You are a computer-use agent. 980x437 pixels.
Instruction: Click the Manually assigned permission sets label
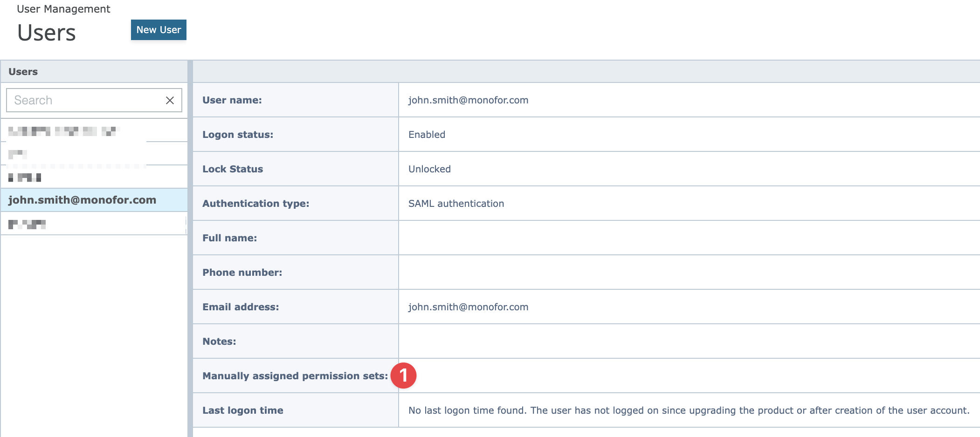295,376
